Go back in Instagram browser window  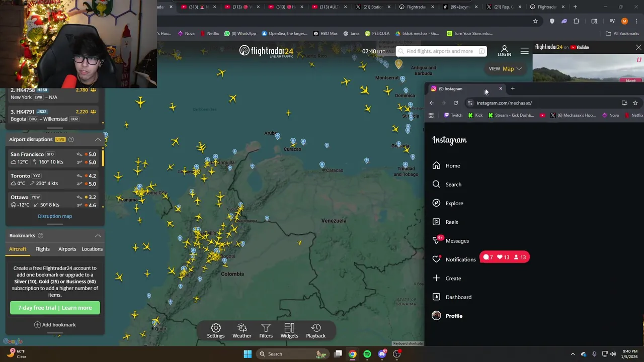coord(432,103)
